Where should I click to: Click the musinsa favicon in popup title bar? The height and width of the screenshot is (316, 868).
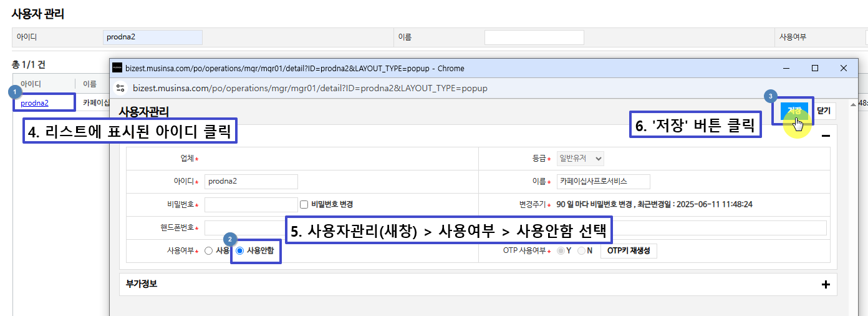click(x=117, y=68)
